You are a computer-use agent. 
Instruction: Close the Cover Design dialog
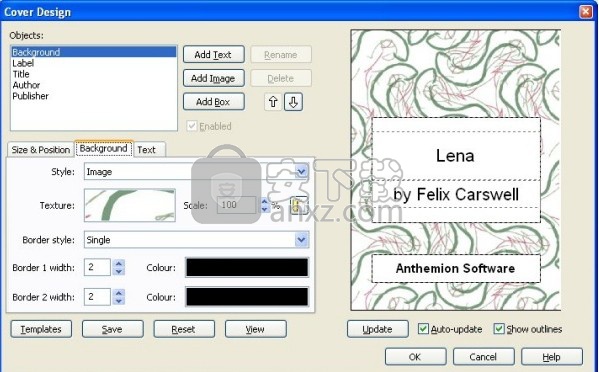pos(586,12)
